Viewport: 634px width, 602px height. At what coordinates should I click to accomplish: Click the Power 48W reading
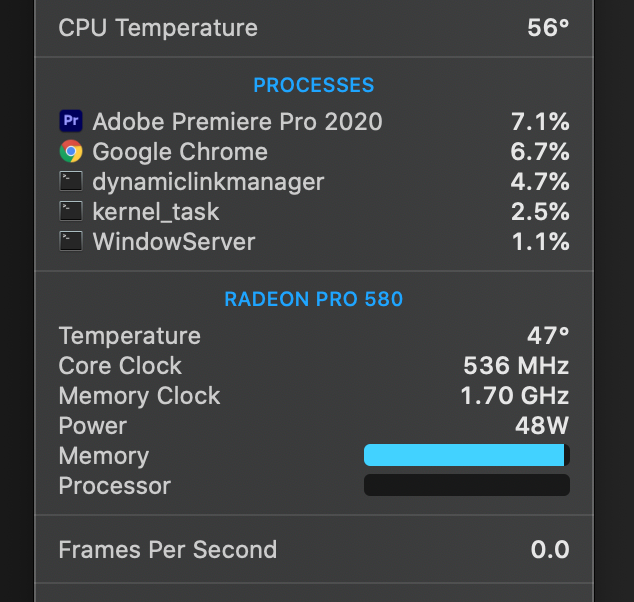tap(542, 425)
